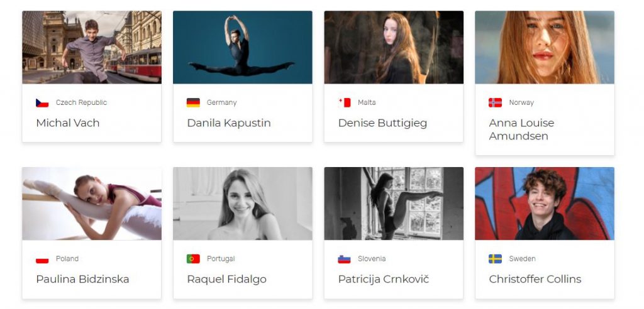The width and height of the screenshot is (644, 309).
Task: View Paulina Bidzinska's barre stretch photo
Action: [92, 203]
